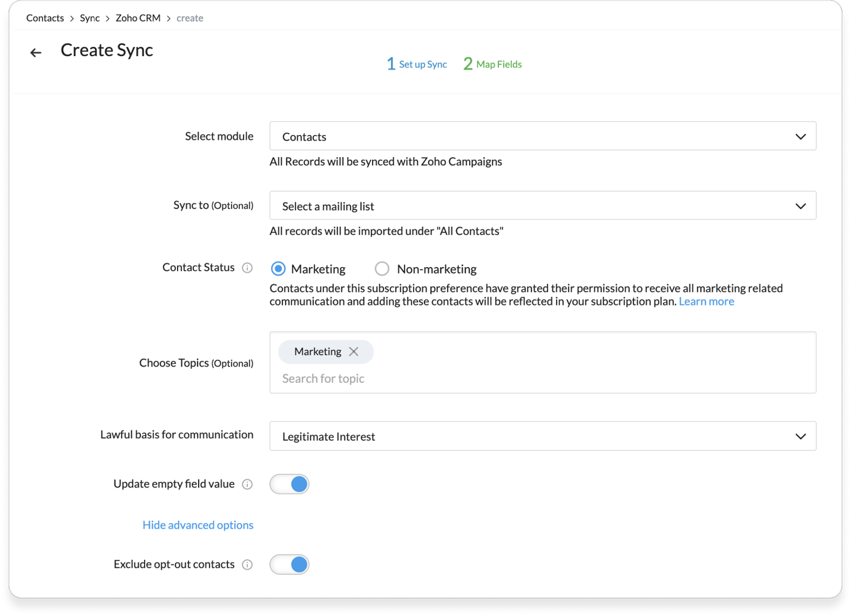Turn off Exclude opt-out contacts

point(289,564)
